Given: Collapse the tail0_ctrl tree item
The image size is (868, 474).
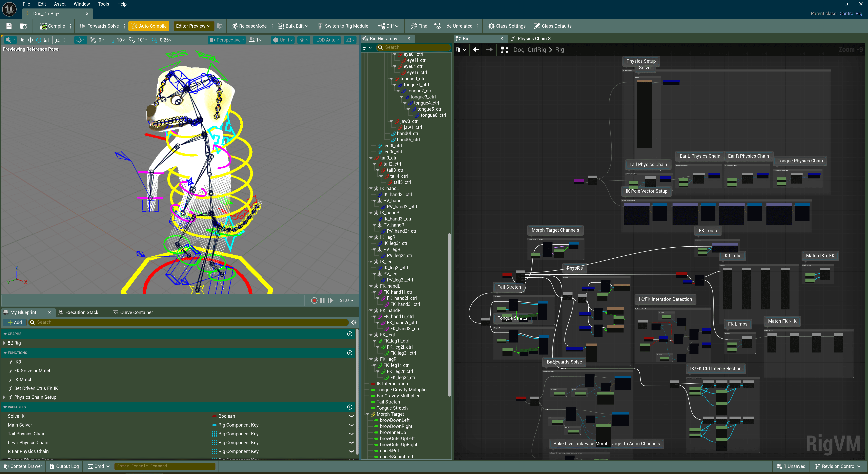Looking at the screenshot, I should (x=371, y=158).
